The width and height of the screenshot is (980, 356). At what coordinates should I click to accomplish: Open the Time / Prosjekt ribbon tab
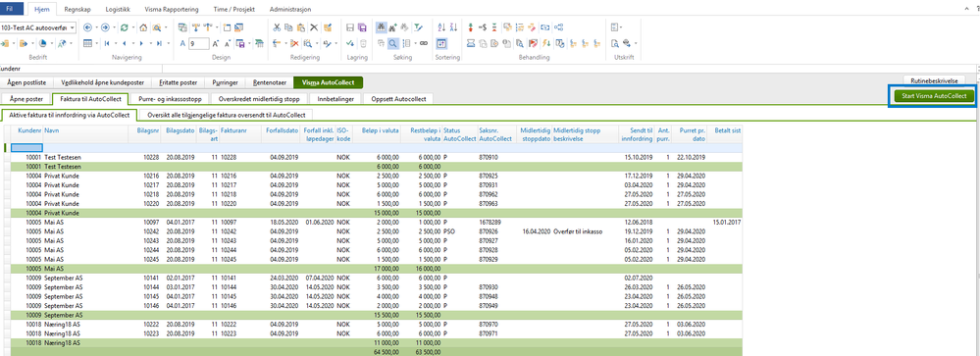(x=234, y=10)
